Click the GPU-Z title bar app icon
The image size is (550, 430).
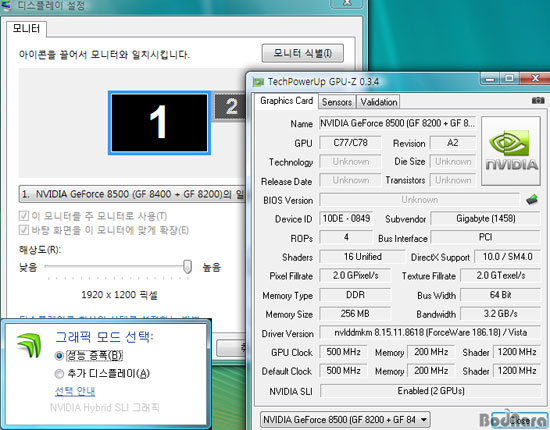tap(259, 82)
